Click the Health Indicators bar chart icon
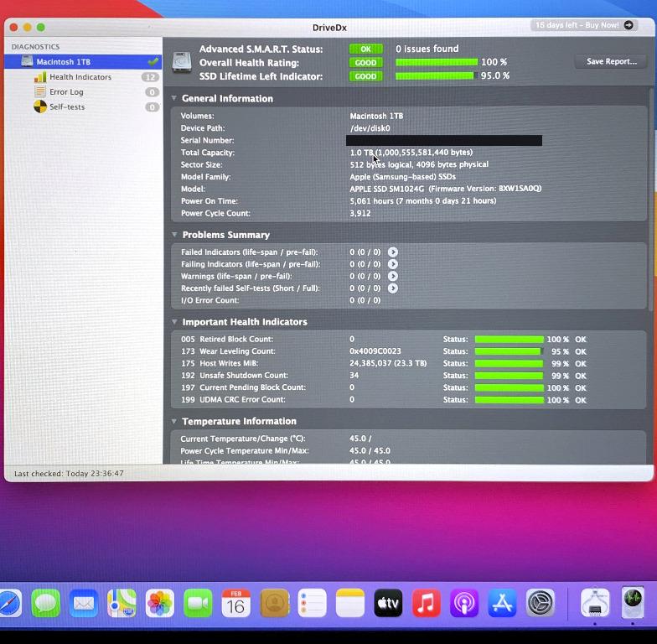The width and height of the screenshot is (657, 644). coord(40,77)
